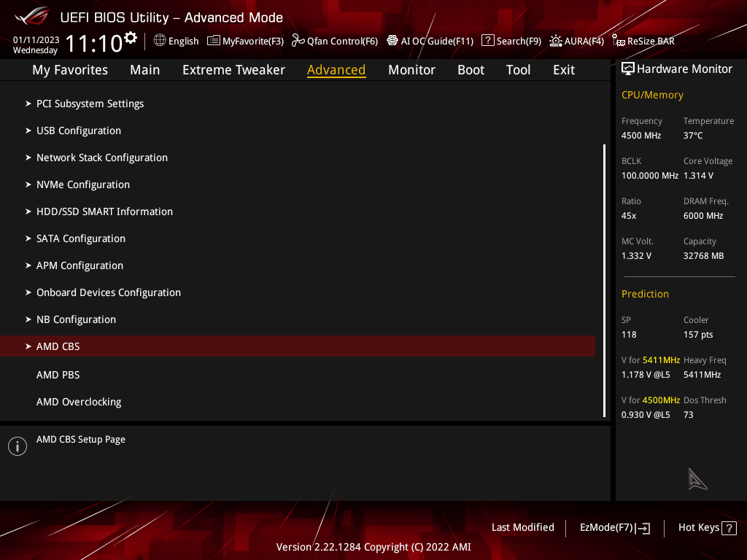Switch to Main tab
The width and height of the screenshot is (747, 560).
point(145,70)
